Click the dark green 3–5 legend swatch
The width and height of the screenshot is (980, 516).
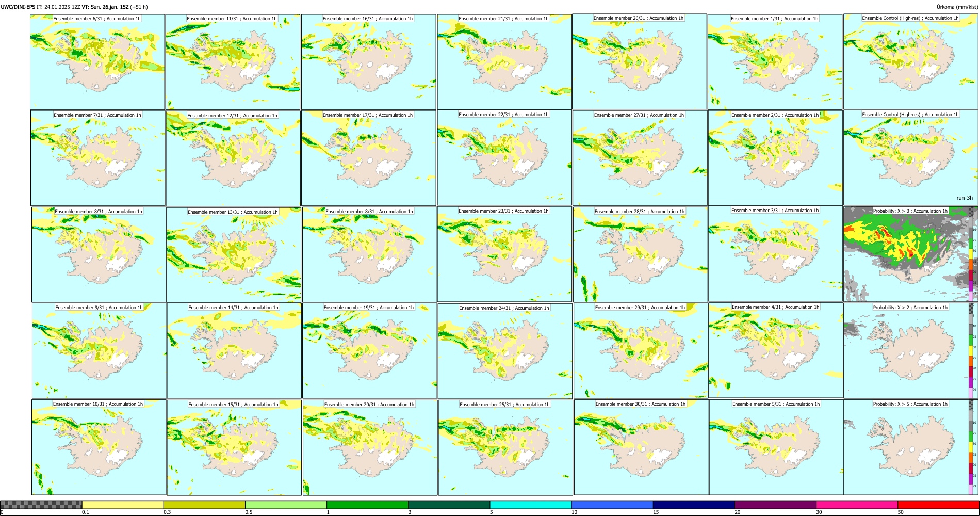[x=449, y=505]
